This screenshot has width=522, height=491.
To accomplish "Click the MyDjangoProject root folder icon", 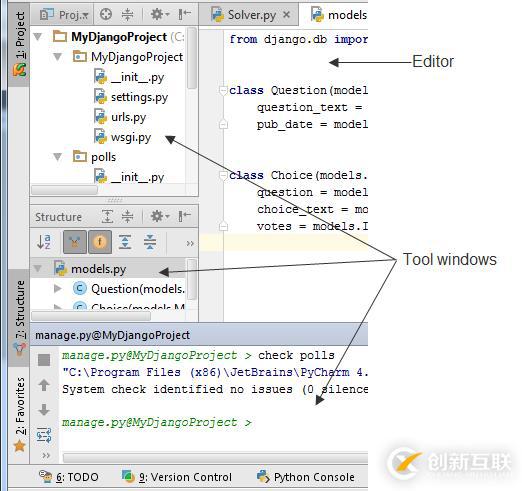I will coord(60,36).
